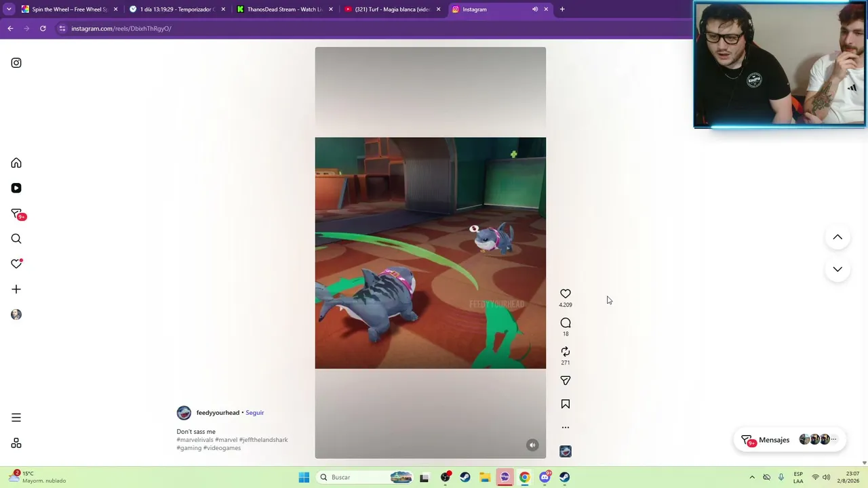Image resolution: width=868 pixels, height=488 pixels.
Task: Open #videogames hashtag
Action: [x=222, y=448]
